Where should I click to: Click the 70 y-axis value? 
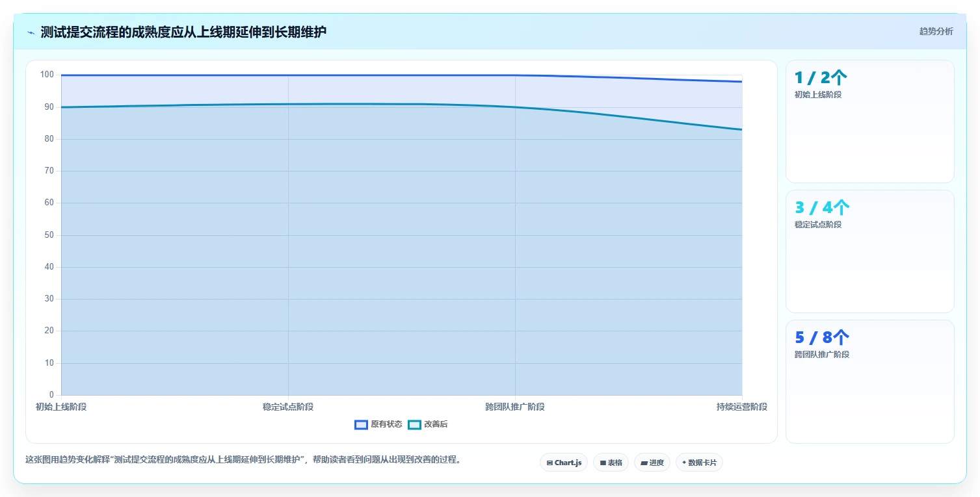49,171
